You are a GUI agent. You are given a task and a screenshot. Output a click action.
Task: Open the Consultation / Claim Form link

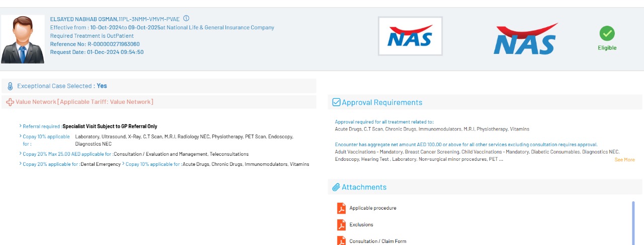click(378, 241)
